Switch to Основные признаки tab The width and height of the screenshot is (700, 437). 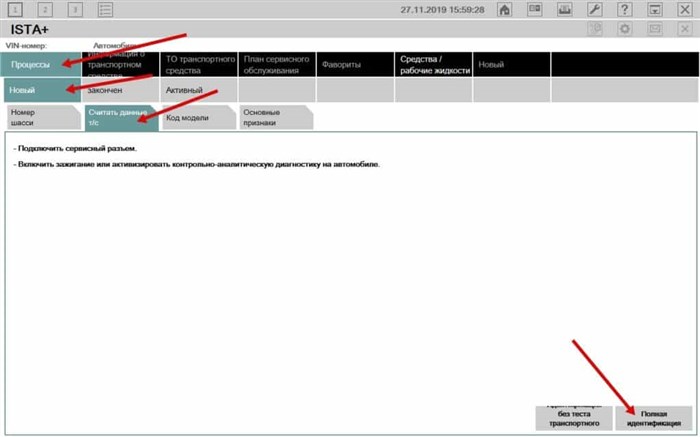(x=275, y=118)
